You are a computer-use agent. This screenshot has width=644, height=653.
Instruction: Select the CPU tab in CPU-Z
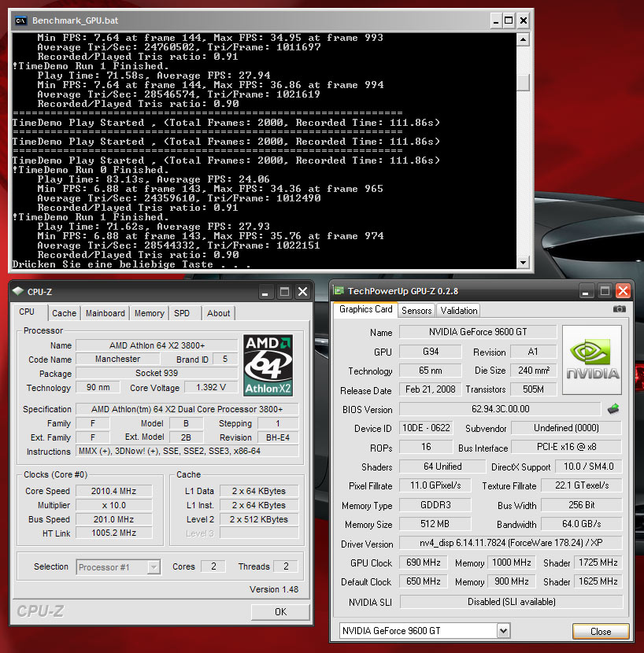(x=27, y=312)
